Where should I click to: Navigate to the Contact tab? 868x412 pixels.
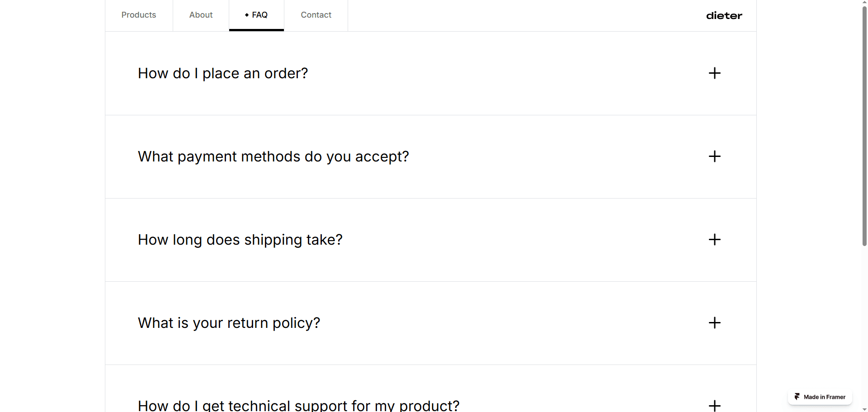316,15
